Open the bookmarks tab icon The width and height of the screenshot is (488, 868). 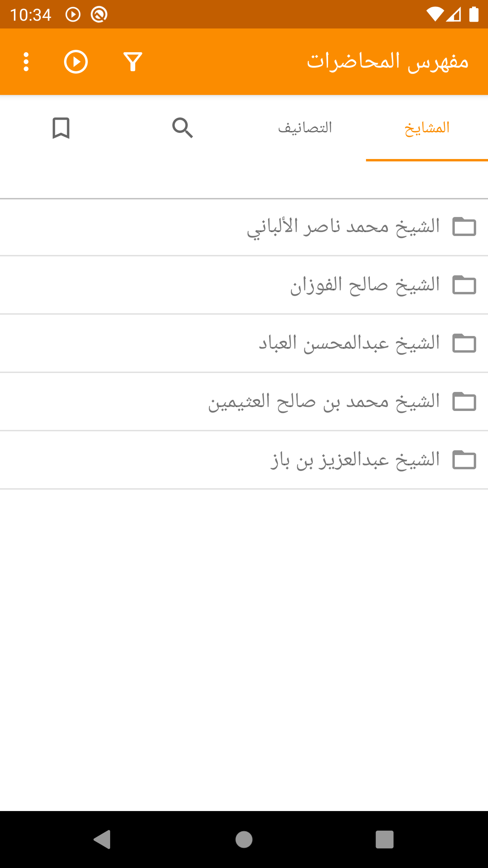(61, 128)
